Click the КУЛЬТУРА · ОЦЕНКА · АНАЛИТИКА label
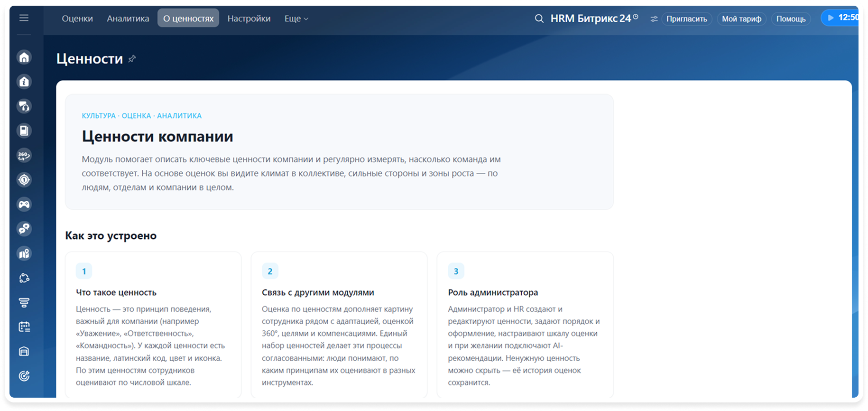Screen dimensions: 868x411 [142, 116]
